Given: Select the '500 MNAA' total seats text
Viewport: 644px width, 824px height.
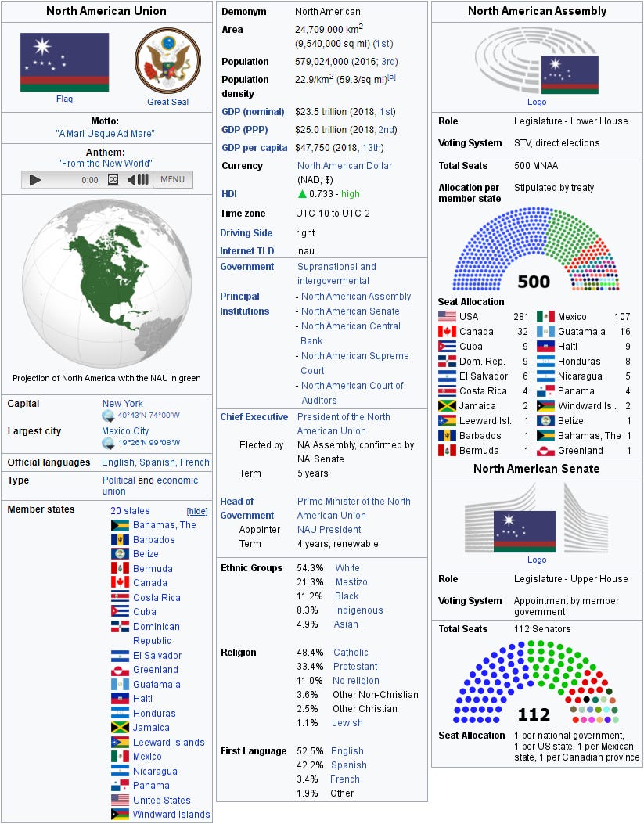Looking at the screenshot, I should 536,166.
